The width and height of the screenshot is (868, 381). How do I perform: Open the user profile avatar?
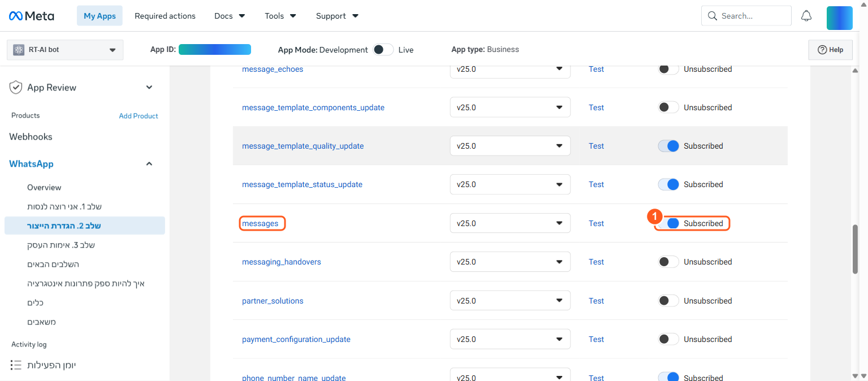click(x=839, y=18)
